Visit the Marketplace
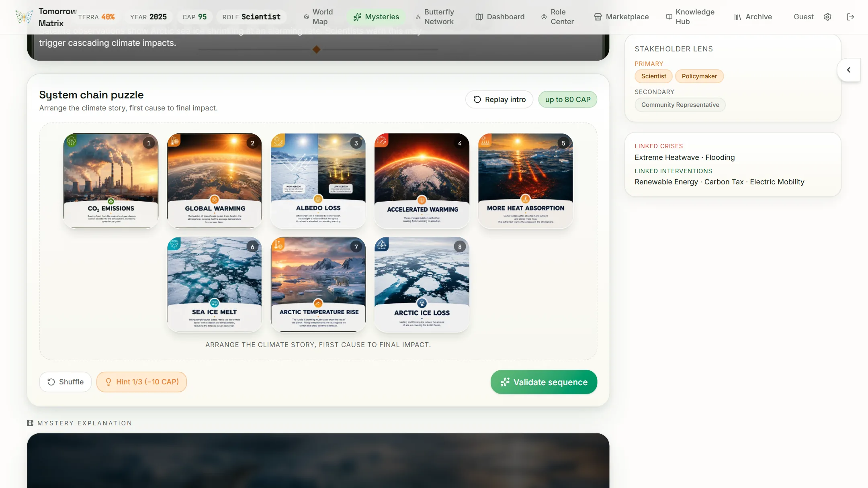The width and height of the screenshot is (868, 488). pyautogui.click(x=621, y=17)
